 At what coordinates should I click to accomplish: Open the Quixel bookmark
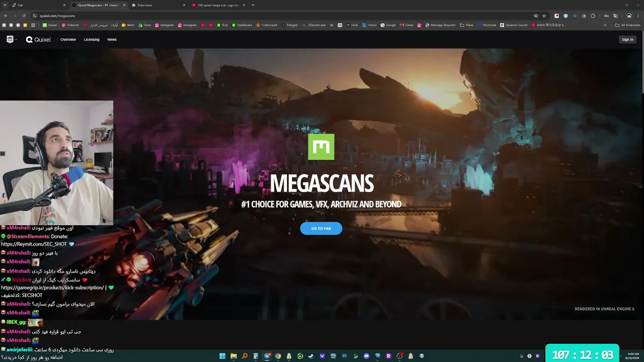pyautogui.click(x=50, y=25)
